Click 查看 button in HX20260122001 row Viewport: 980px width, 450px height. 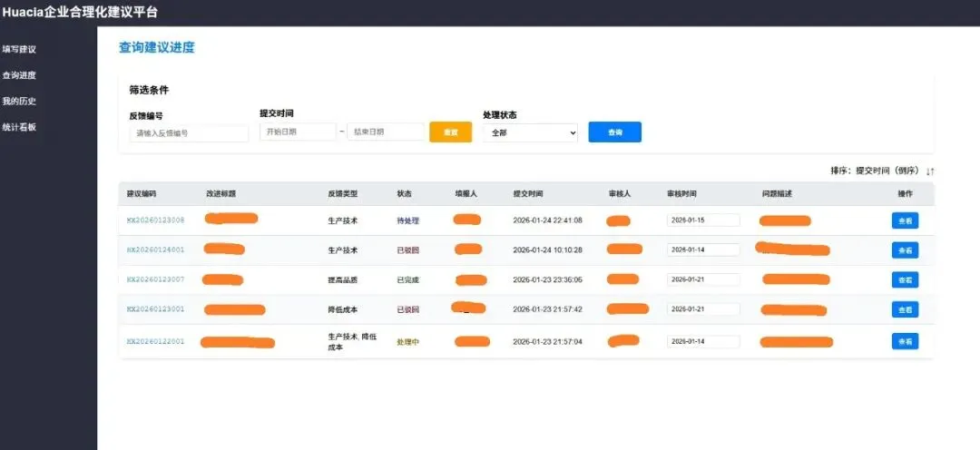905,341
